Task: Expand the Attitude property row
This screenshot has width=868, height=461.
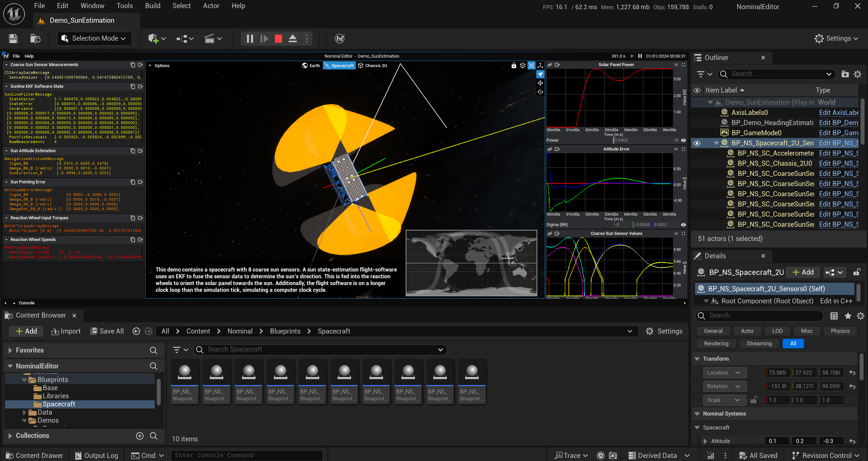Action: (x=705, y=441)
